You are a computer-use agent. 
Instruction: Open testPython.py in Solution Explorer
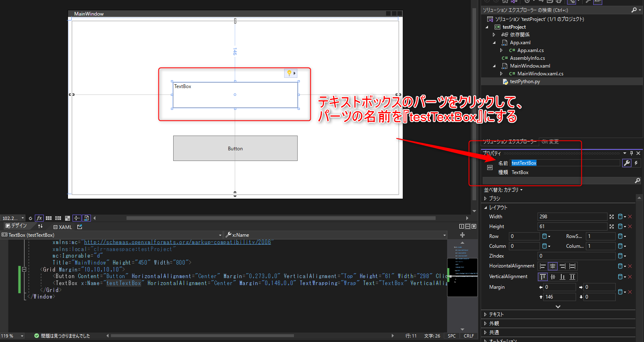(524, 82)
